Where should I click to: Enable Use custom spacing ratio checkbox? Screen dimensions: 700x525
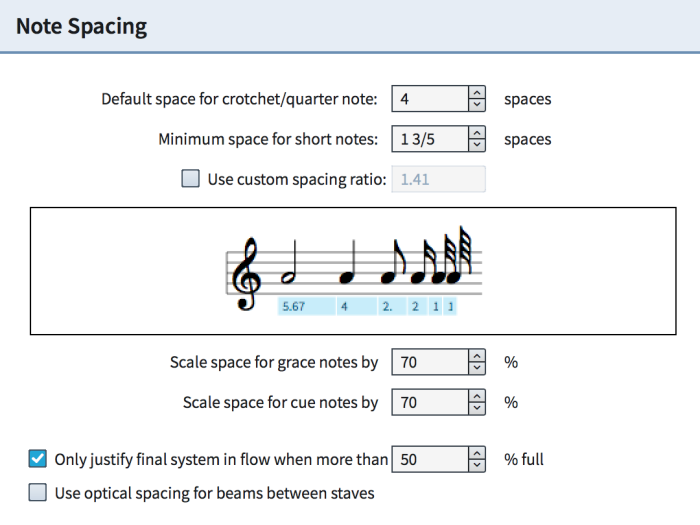191,179
